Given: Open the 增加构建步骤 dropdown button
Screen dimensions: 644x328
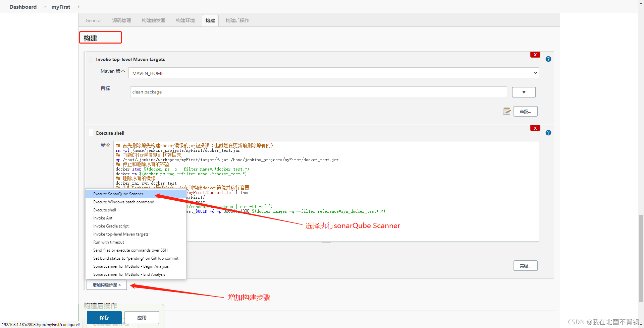Looking at the screenshot, I should point(107,285).
